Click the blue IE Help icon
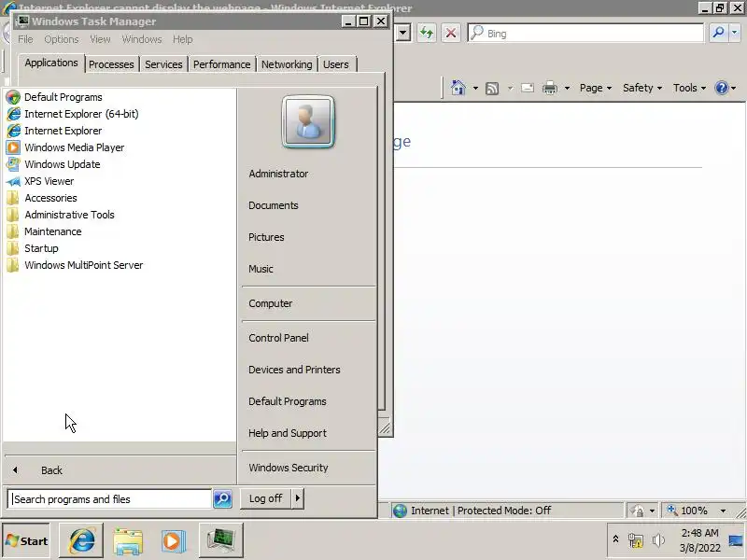Screen dimensions: 747x560 [721, 88]
